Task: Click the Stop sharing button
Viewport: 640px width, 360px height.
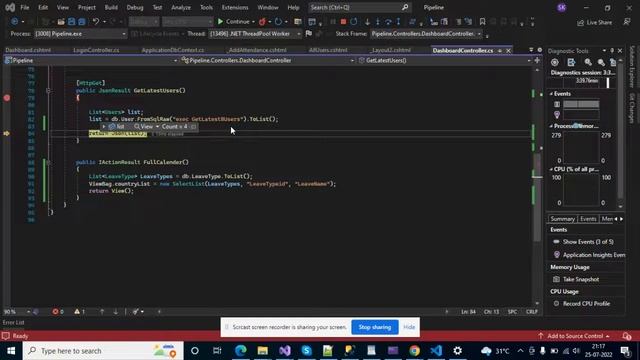Action: coord(375,327)
